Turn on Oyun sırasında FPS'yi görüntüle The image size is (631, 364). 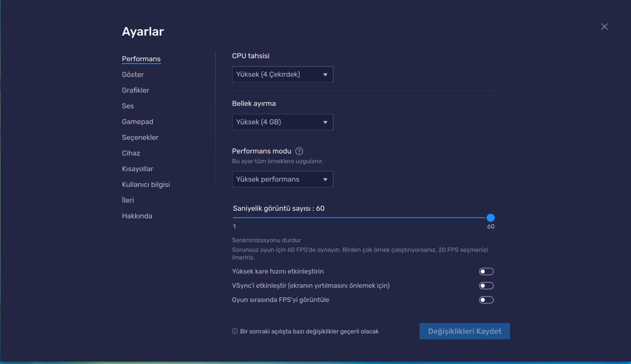[486, 300]
